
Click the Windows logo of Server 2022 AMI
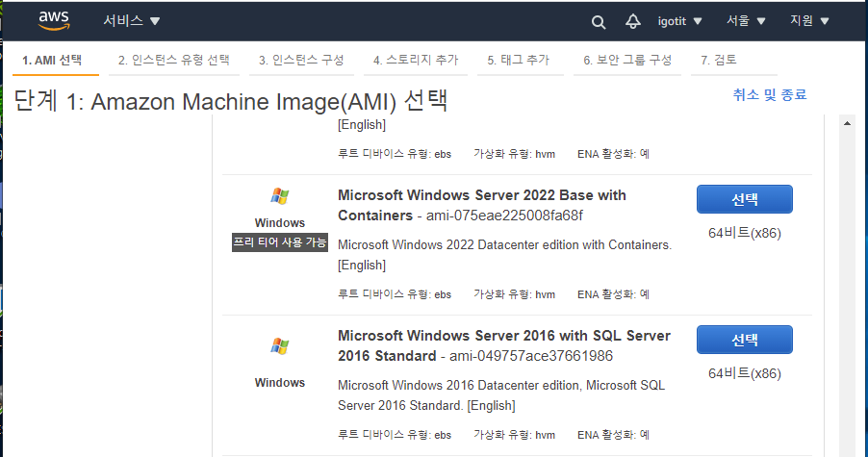[280, 196]
